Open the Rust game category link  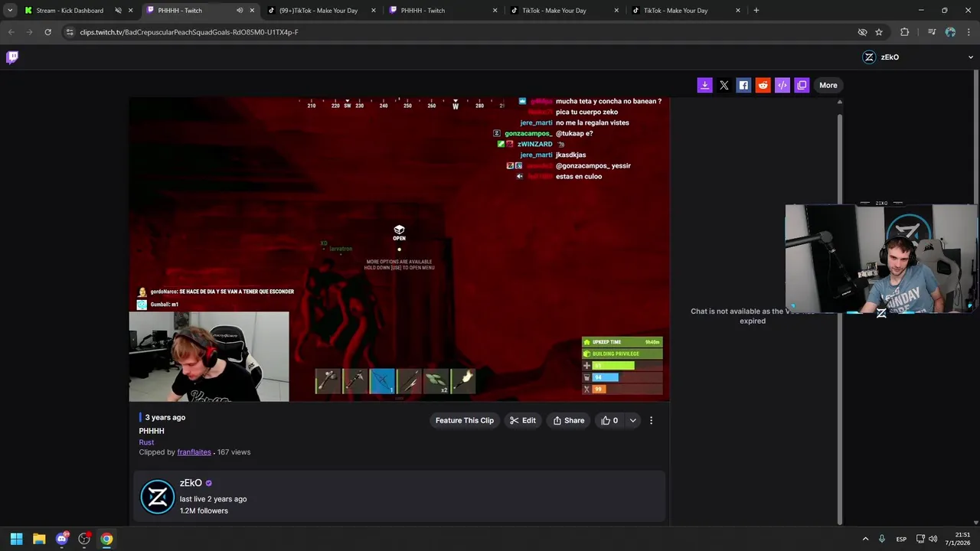tap(146, 442)
